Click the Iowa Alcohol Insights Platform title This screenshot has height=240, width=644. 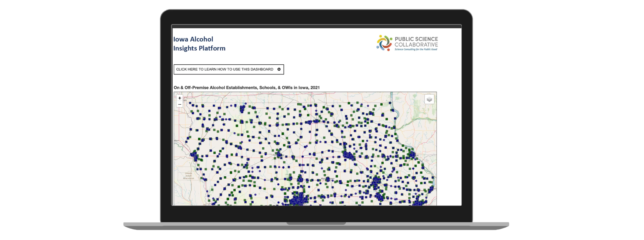coord(199,44)
